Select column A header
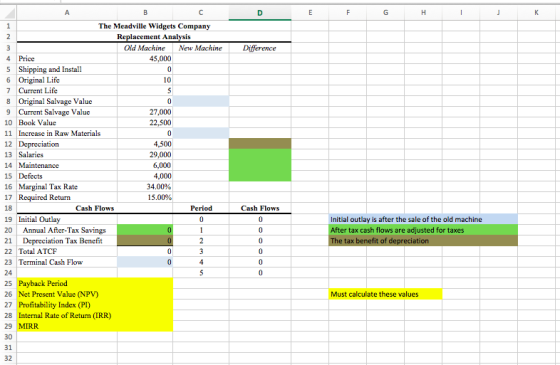The width and height of the screenshot is (560, 365). tap(67, 13)
